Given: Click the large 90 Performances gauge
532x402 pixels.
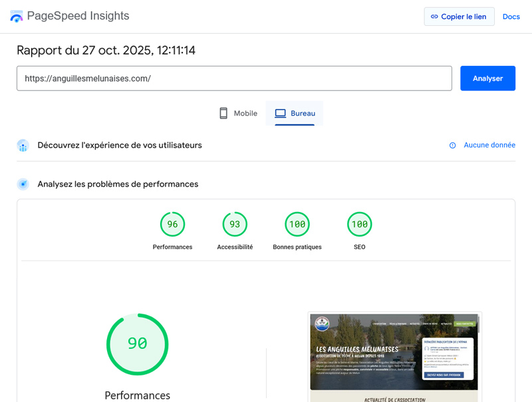Looking at the screenshot, I should [137, 344].
